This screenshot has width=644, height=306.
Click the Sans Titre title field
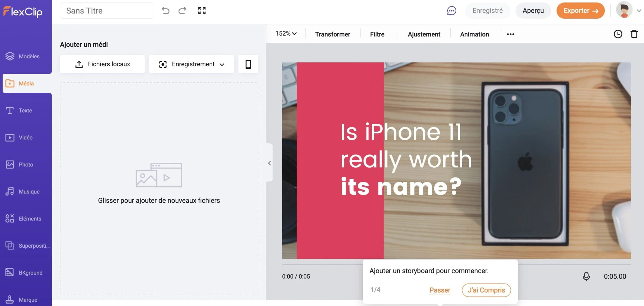(x=107, y=11)
